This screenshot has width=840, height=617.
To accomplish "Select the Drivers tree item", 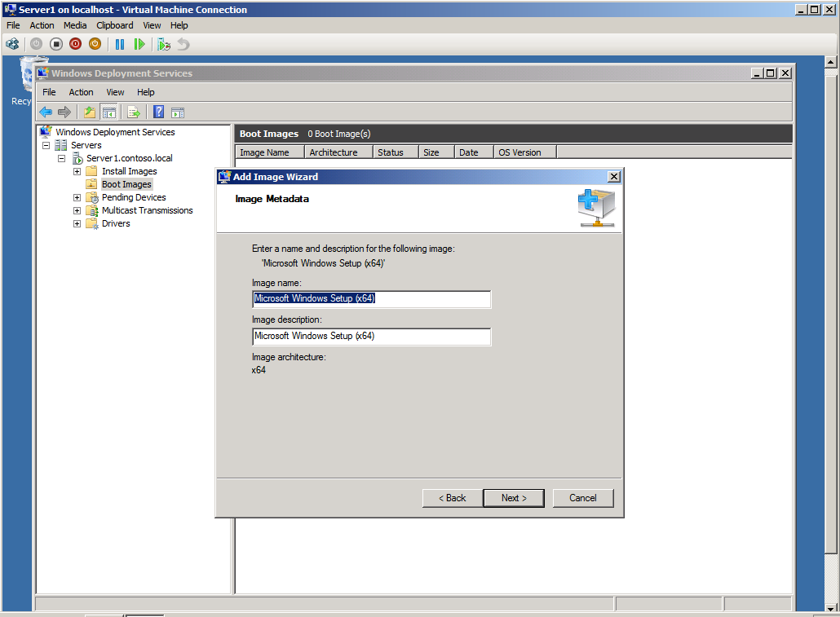I will click(x=116, y=223).
